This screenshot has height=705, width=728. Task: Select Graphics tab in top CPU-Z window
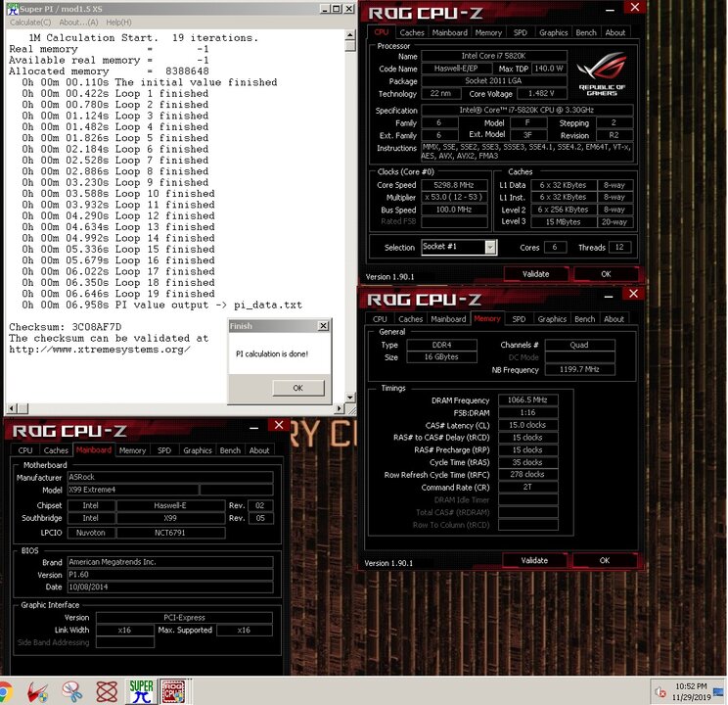click(553, 32)
